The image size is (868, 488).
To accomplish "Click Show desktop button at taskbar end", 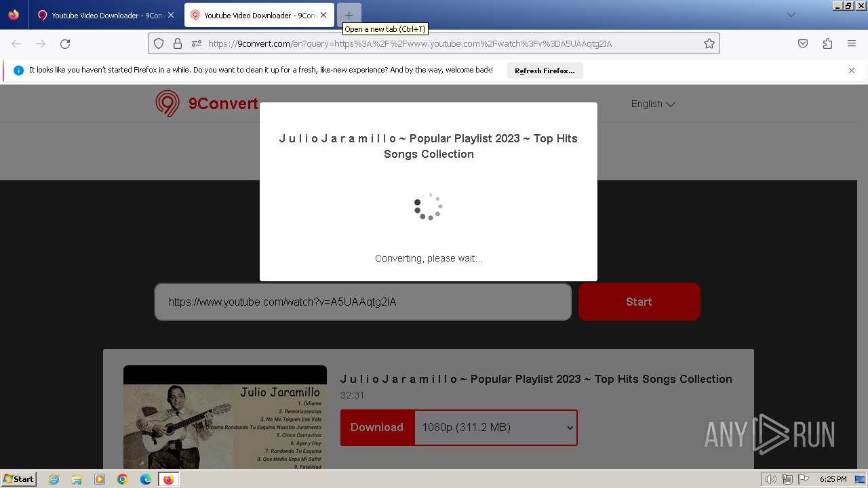I will (x=861, y=479).
